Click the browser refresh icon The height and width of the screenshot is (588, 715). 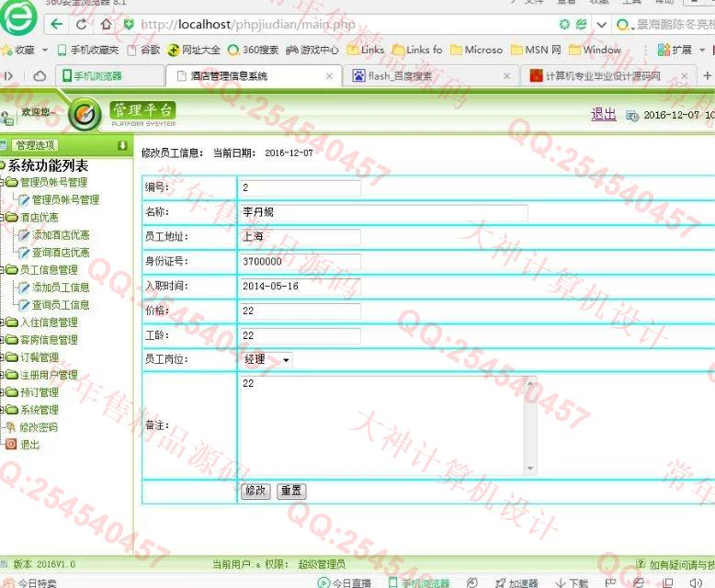coord(83,24)
